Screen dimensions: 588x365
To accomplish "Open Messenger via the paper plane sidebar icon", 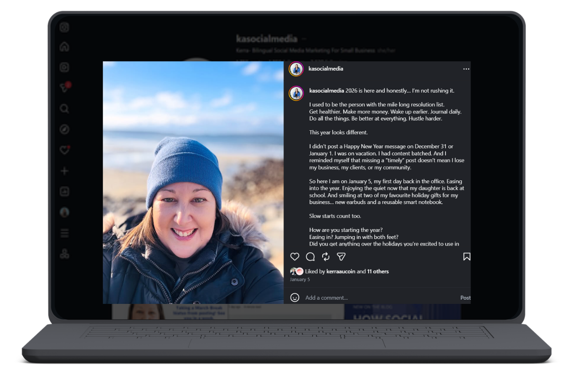I will [x=64, y=88].
